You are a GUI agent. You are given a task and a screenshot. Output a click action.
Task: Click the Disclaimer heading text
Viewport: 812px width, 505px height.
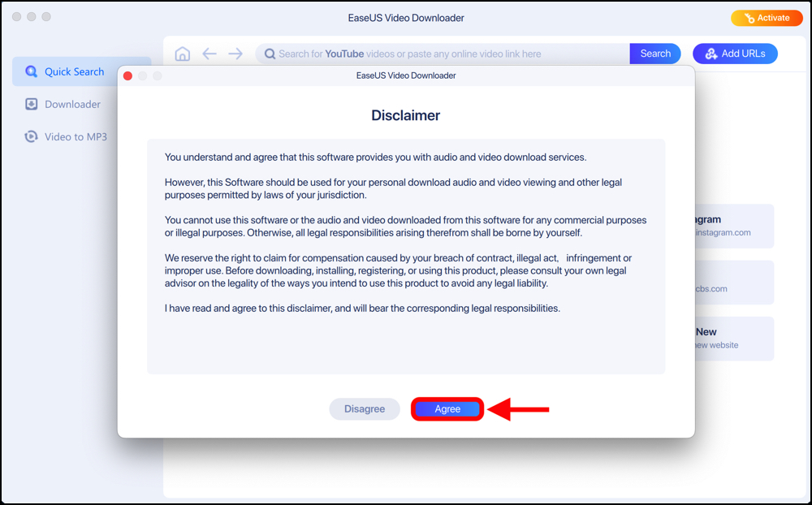[x=405, y=115]
